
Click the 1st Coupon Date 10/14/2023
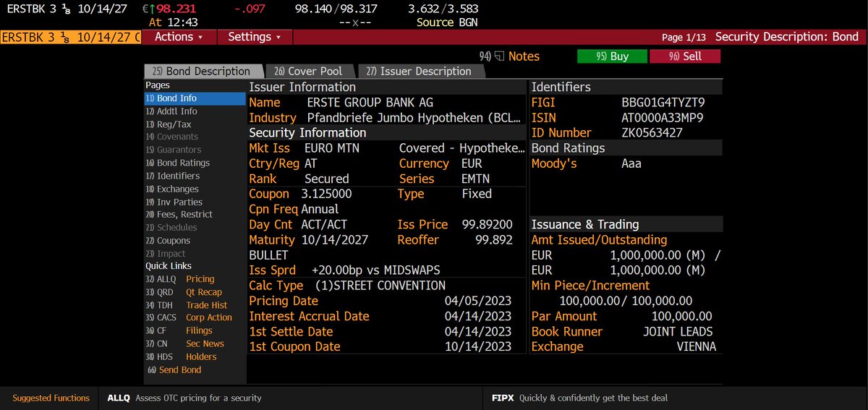coord(477,346)
